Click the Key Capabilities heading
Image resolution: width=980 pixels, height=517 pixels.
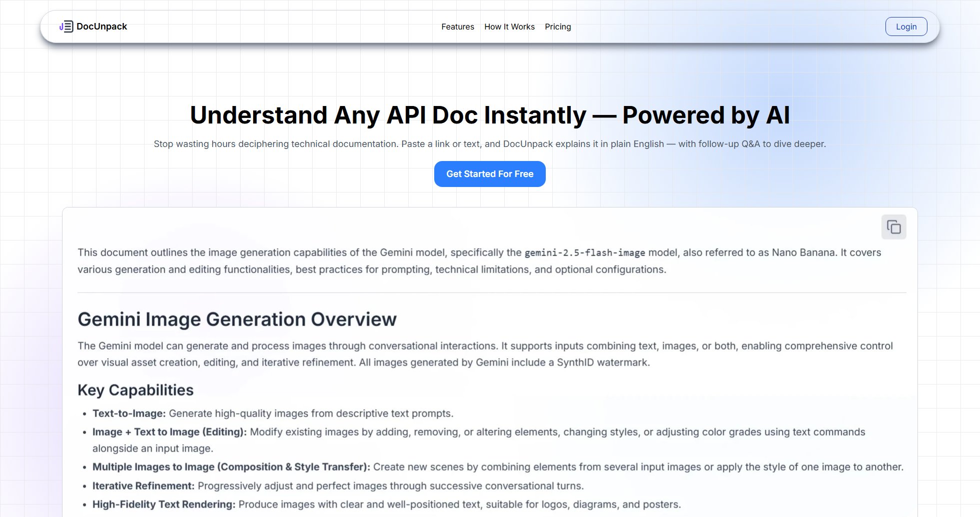[x=136, y=390]
